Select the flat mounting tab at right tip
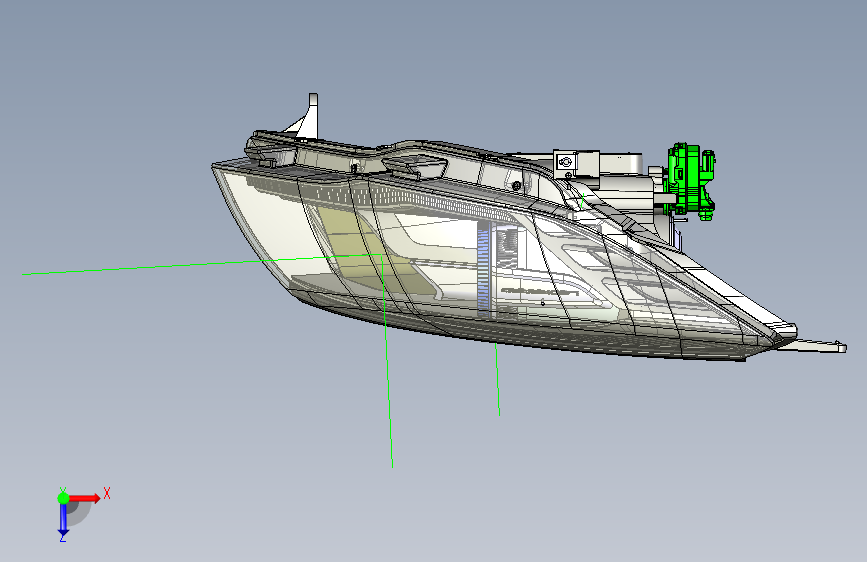The width and height of the screenshot is (867, 562). (x=814, y=346)
